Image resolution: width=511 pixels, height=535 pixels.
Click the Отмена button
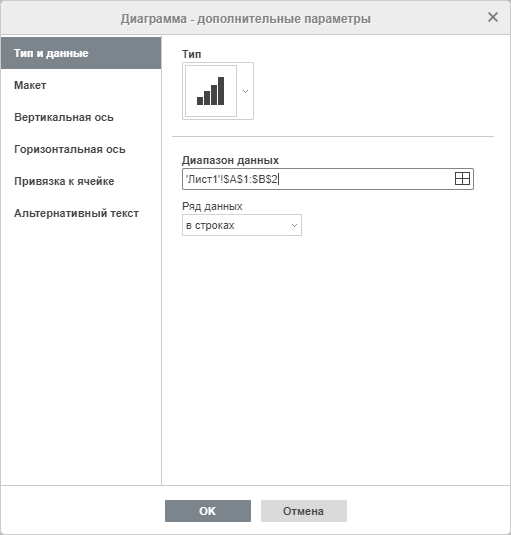[304, 511]
